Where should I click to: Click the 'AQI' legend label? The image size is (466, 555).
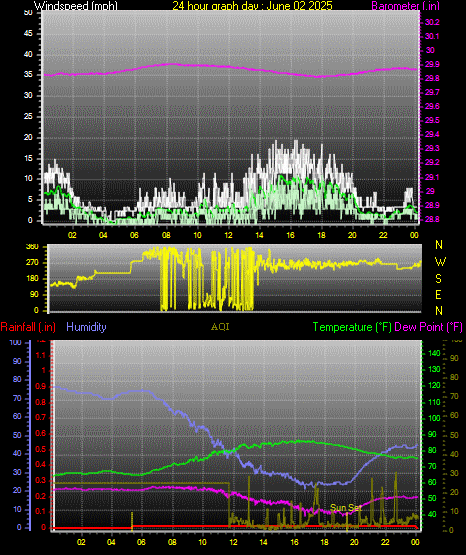(220, 327)
